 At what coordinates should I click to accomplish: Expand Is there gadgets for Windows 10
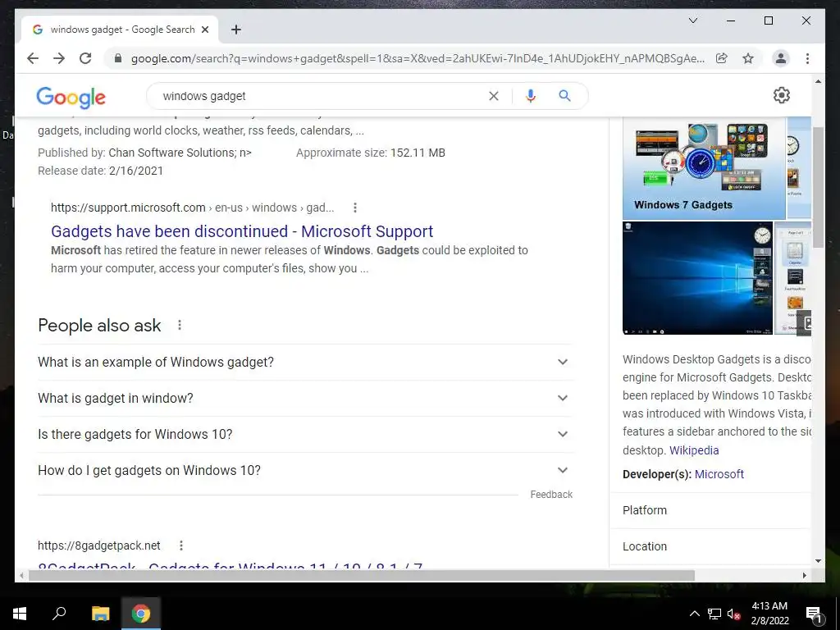(305, 434)
